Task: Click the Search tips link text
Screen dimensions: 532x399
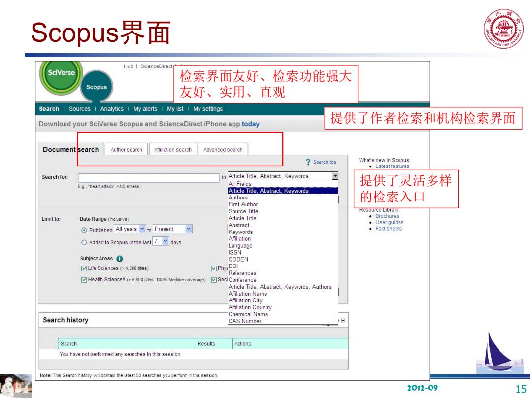Action: [325, 162]
